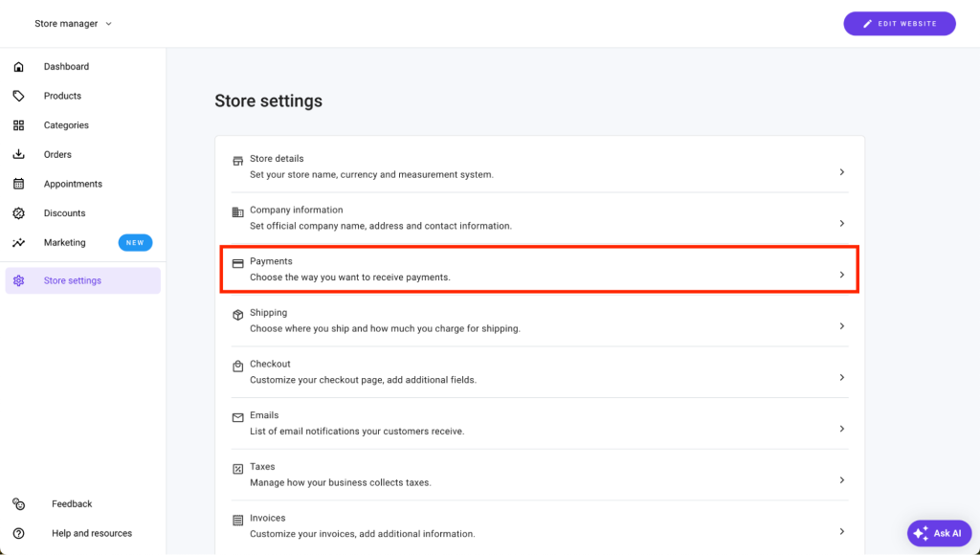This screenshot has height=555, width=980.
Task: Open the Store manager dropdown
Action: pos(72,23)
